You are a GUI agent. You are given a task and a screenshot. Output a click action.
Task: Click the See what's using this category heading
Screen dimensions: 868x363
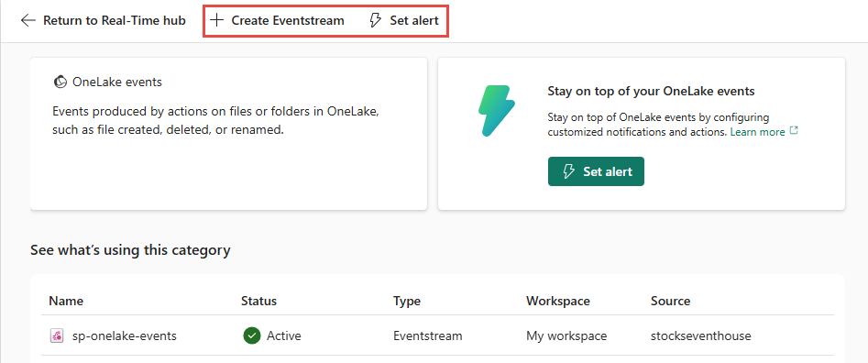pos(130,250)
